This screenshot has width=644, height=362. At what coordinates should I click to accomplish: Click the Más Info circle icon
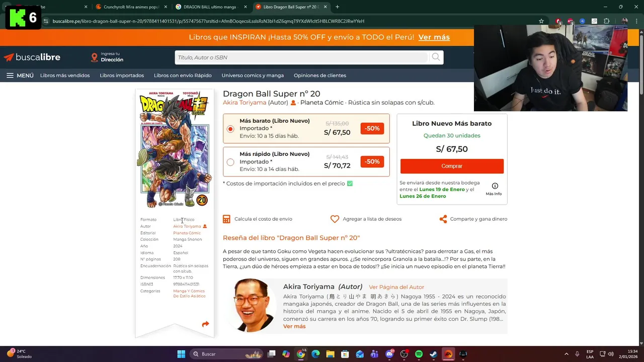click(x=495, y=186)
